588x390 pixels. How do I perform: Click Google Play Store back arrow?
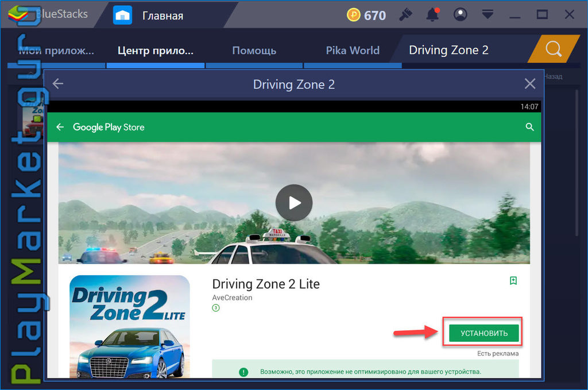tap(60, 127)
